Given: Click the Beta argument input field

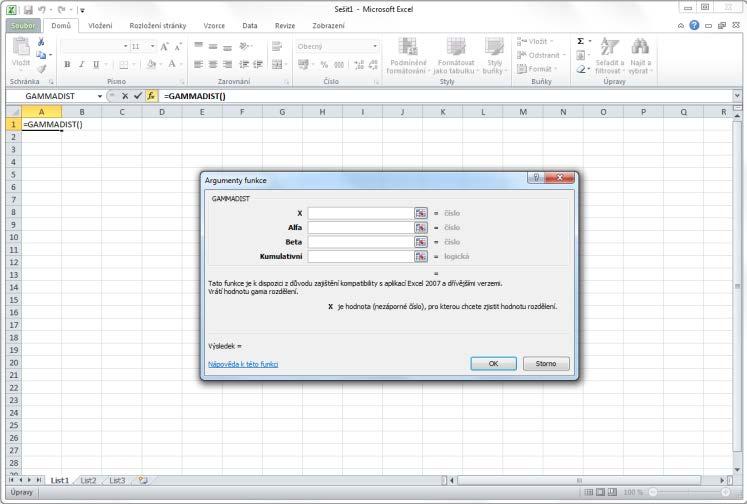Looking at the screenshot, I should click(361, 242).
